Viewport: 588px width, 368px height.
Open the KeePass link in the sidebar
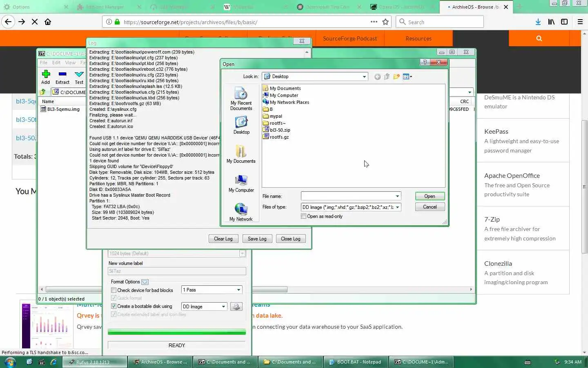pyautogui.click(x=496, y=132)
